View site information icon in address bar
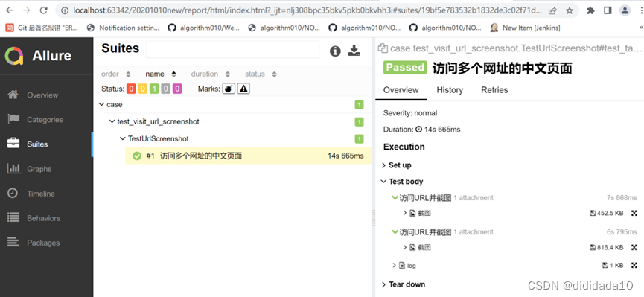The image size is (644, 297). pyautogui.click(x=64, y=10)
